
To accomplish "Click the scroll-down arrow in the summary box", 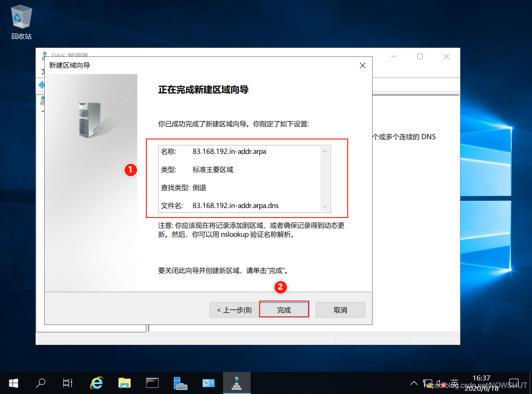I will [325, 207].
